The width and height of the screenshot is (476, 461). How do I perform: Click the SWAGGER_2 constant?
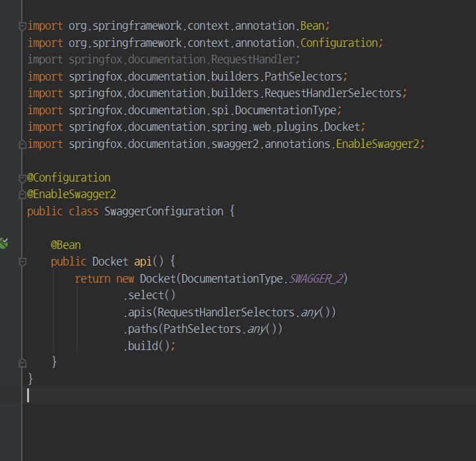pyautogui.click(x=316, y=279)
